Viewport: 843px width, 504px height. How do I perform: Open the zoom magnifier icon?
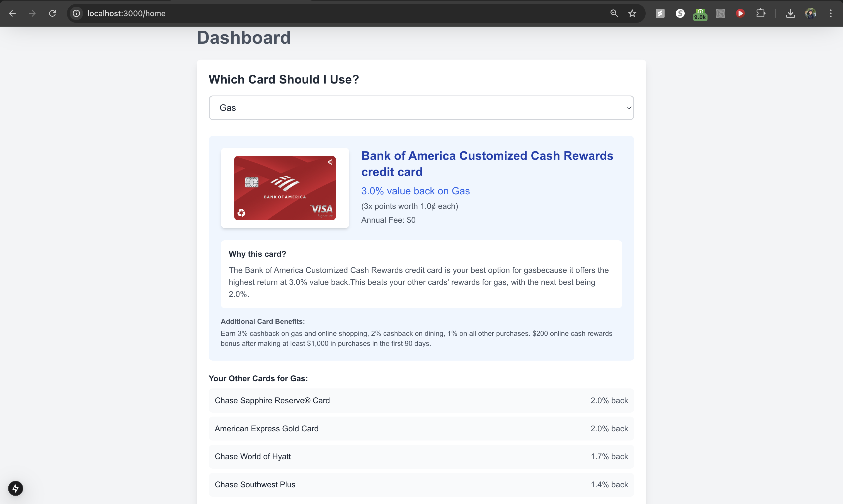click(x=614, y=13)
